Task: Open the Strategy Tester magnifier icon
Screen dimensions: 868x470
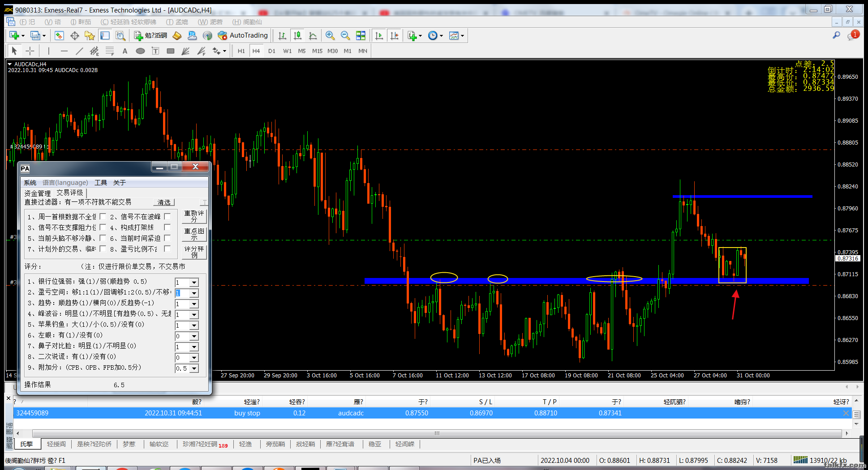Action: pos(120,35)
